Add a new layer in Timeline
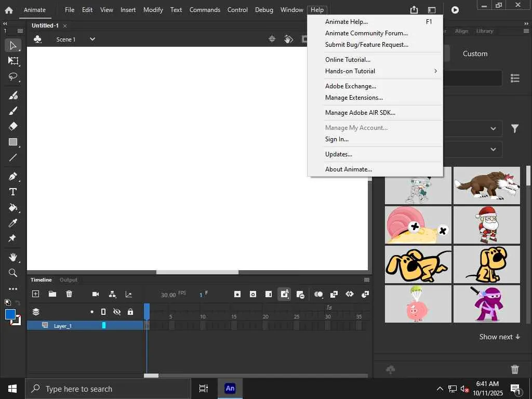This screenshot has height=399, width=532. pos(36,294)
